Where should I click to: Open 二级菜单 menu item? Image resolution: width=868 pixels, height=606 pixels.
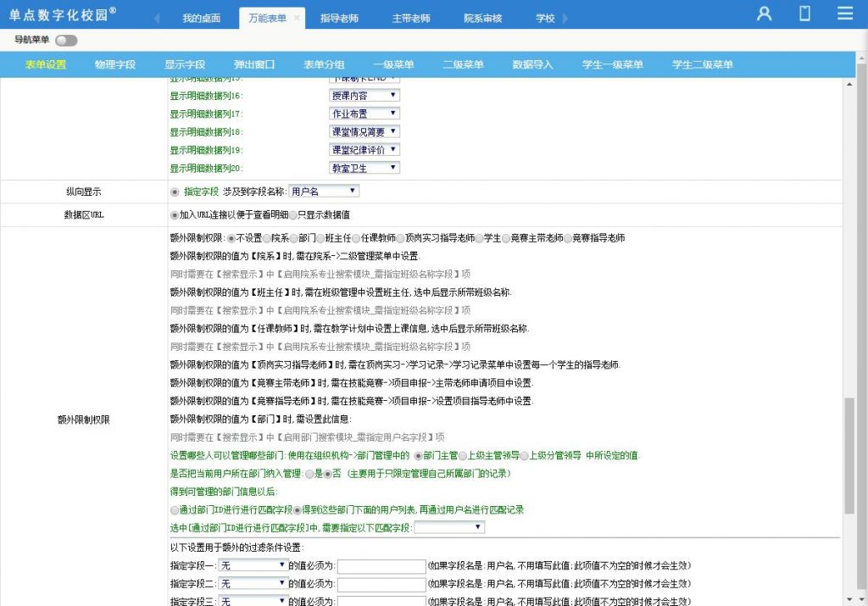coord(463,64)
